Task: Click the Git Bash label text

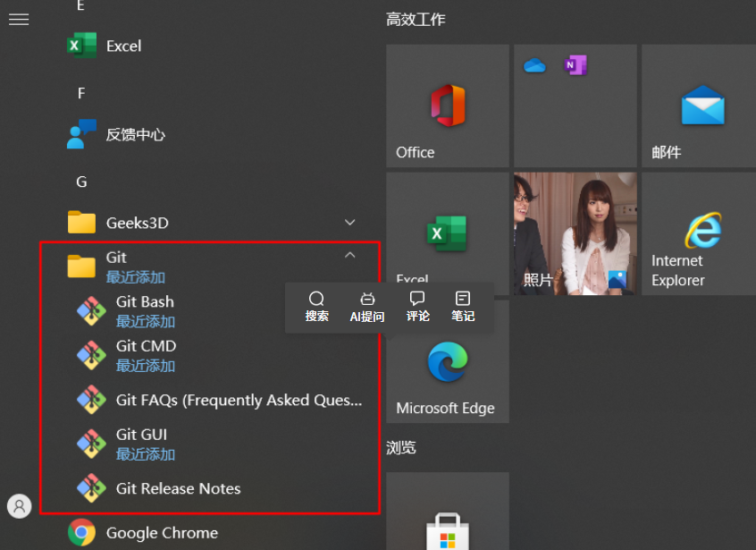Action: pyautogui.click(x=145, y=301)
